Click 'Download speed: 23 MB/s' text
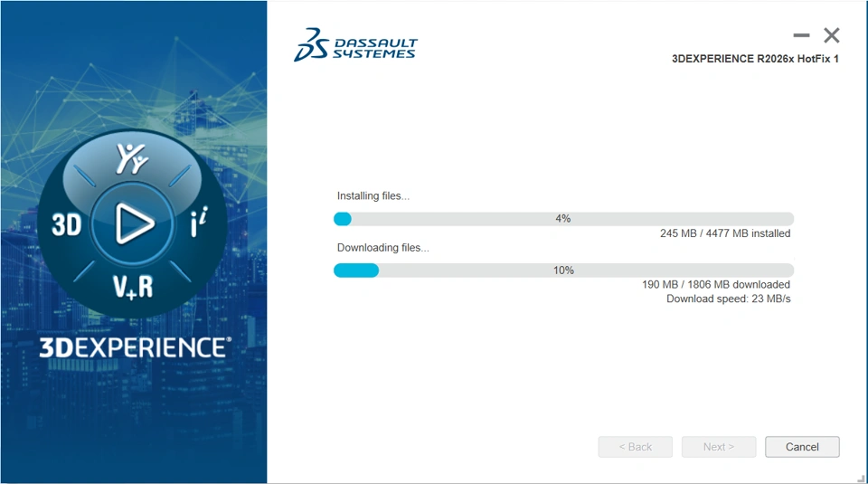 [x=729, y=299]
